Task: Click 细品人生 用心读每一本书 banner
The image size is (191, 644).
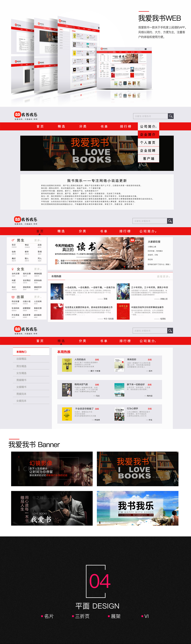Action: (52, 508)
